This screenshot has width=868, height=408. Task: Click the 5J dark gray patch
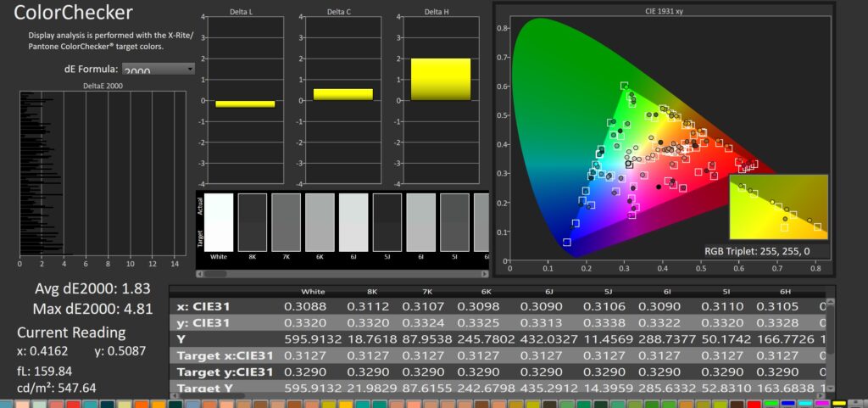[x=387, y=222]
